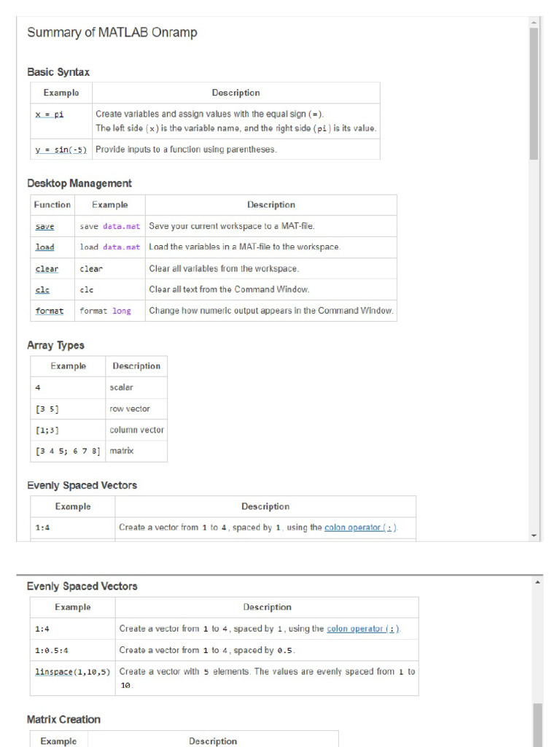560x747 pixels.
Task: Click the 'column vector' description cell
Action: coord(136,430)
